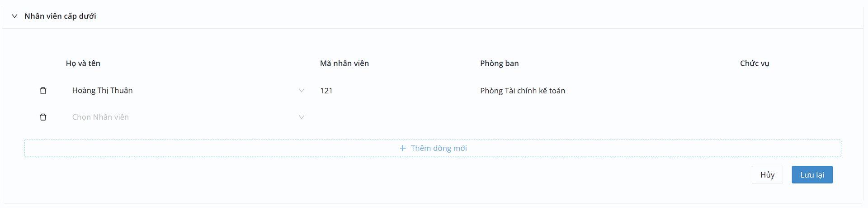This screenshot has width=868, height=208.
Task: Select the Mã nhân viên column header
Action: 344,63
